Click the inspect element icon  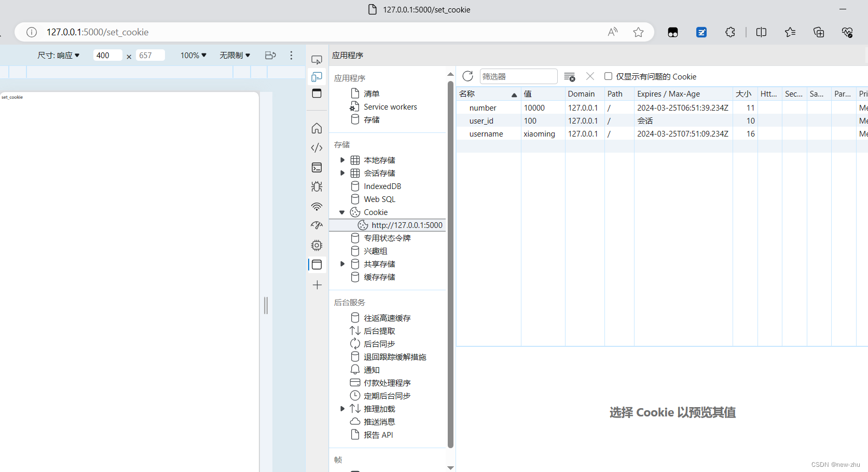316,60
